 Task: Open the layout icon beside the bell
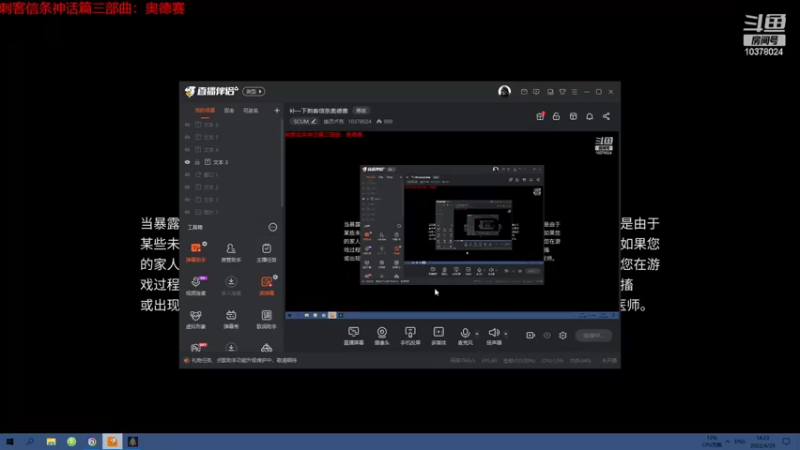click(573, 116)
